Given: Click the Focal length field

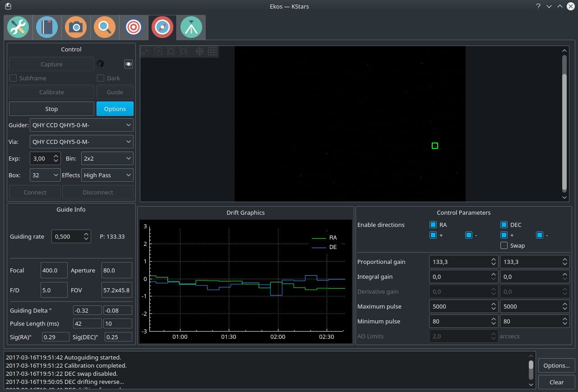Looking at the screenshot, I should 54,270.
